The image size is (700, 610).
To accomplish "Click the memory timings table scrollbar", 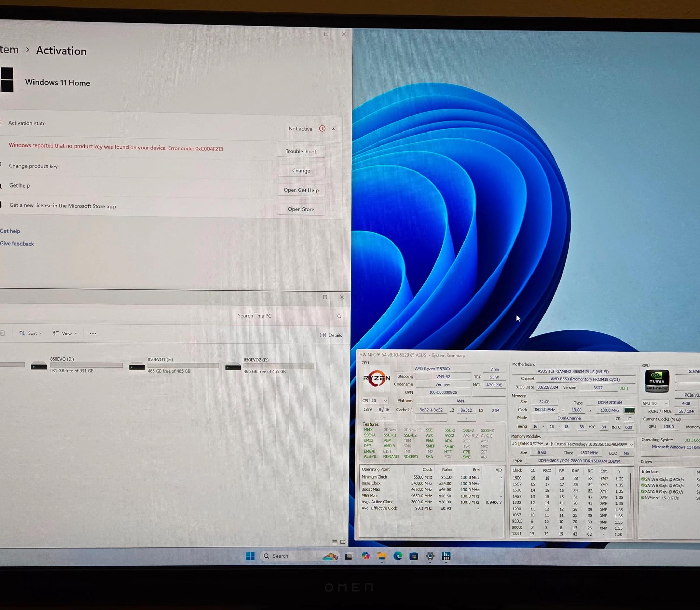I will pyautogui.click(x=630, y=494).
